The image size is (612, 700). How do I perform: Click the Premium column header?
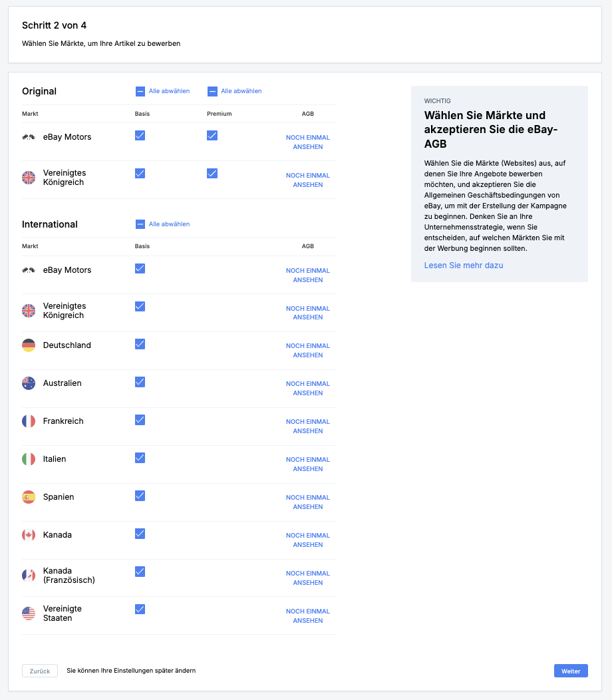tap(219, 114)
